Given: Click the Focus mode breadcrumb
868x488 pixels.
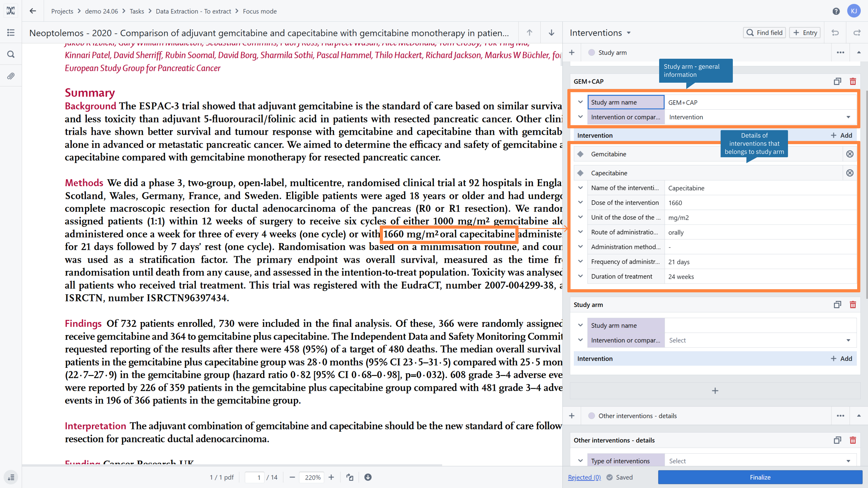Looking at the screenshot, I should 260,11.
